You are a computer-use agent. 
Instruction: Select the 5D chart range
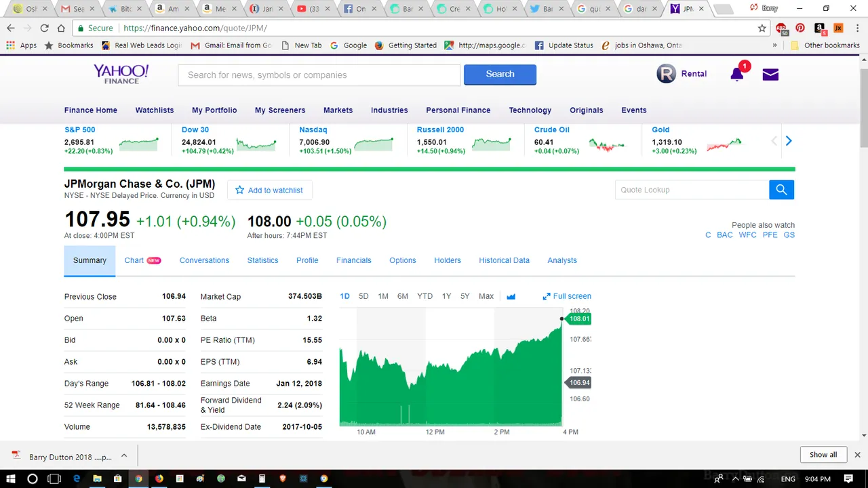point(363,296)
